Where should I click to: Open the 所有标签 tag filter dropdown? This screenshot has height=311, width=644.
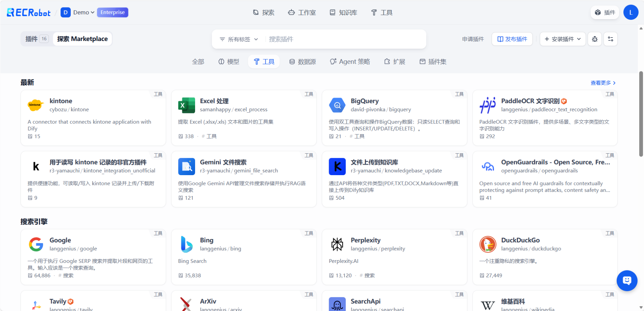(239, 39)
